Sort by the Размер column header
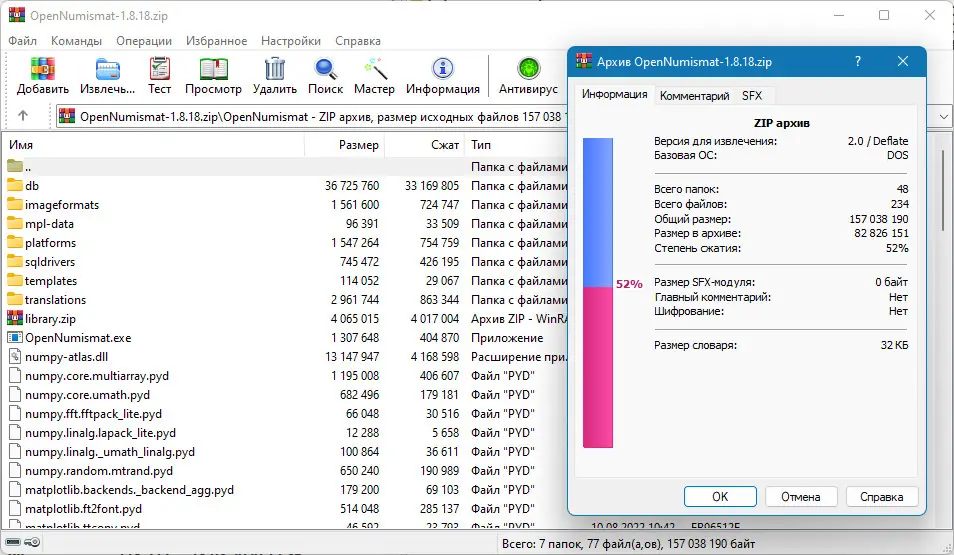 [344, 145]
